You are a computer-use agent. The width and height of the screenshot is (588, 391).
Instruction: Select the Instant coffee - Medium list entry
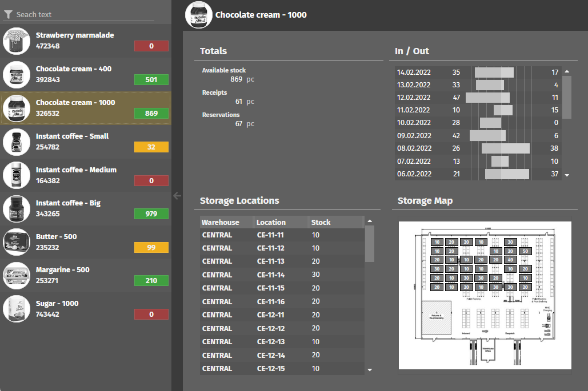click(86, 175)
